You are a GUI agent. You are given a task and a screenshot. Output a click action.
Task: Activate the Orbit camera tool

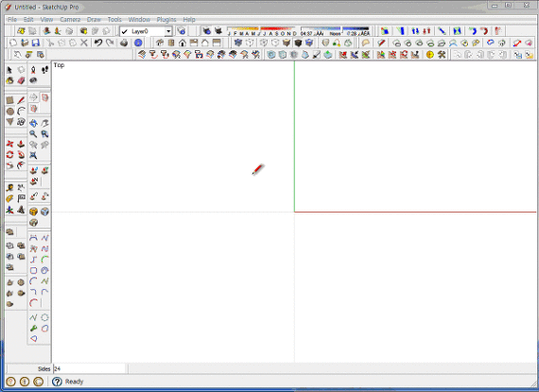click(33, 123)
